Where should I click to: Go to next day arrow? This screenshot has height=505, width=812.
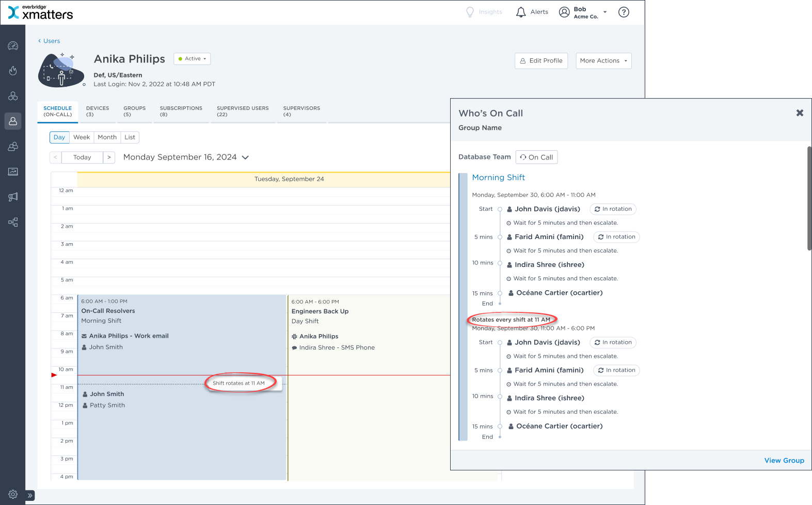click(x=109, y=157)
